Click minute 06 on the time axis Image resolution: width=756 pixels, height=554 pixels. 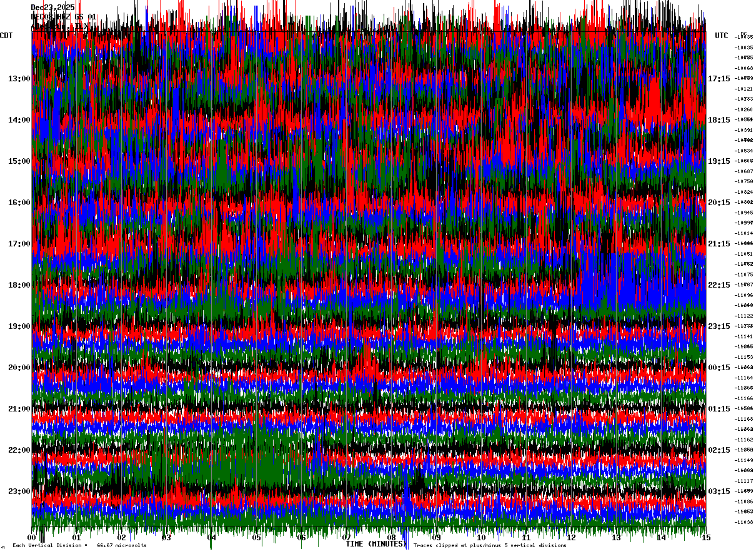[x=302, y=537]
